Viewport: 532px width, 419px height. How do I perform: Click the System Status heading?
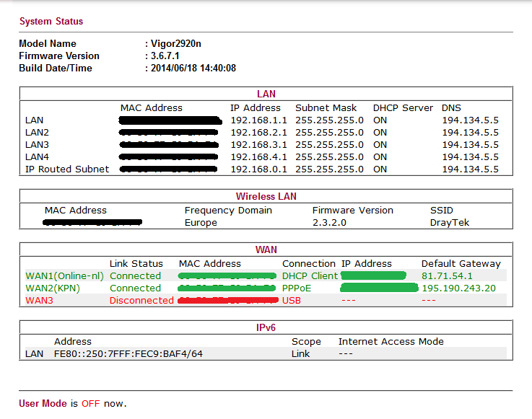pyautogui.click(x=51, y=22)
